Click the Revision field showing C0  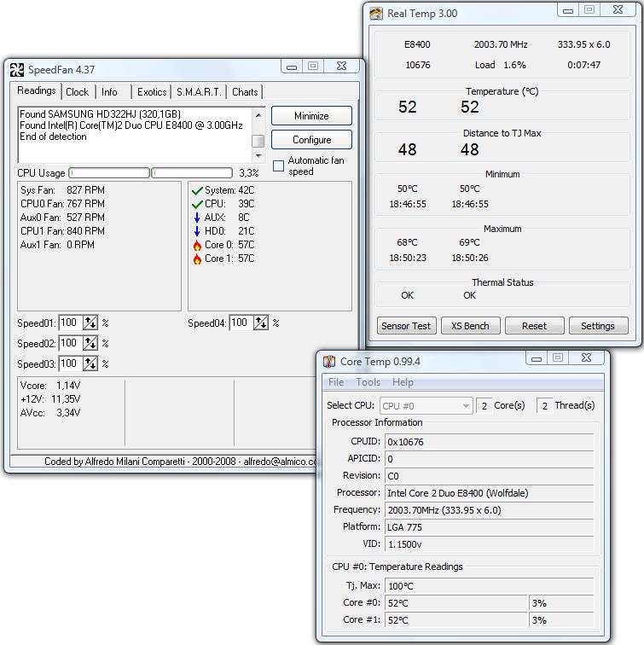pos(489,476)
